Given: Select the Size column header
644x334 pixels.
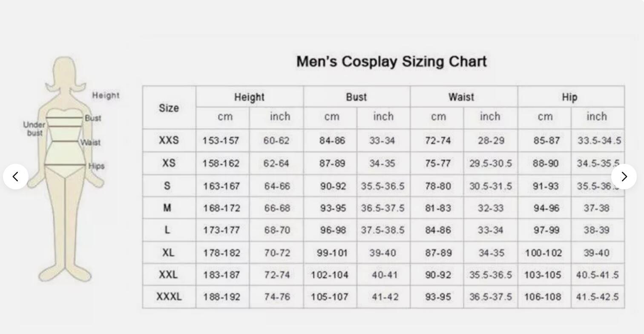Looking at the screenshot, I should tap(169, 108).
